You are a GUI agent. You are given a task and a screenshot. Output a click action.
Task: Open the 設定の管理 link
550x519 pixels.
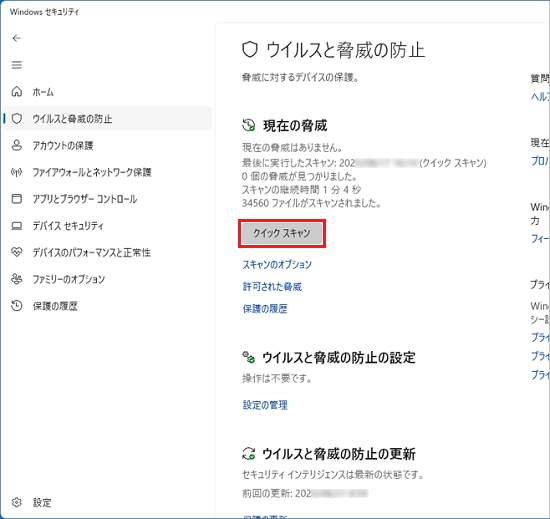(x=265, y=405)
